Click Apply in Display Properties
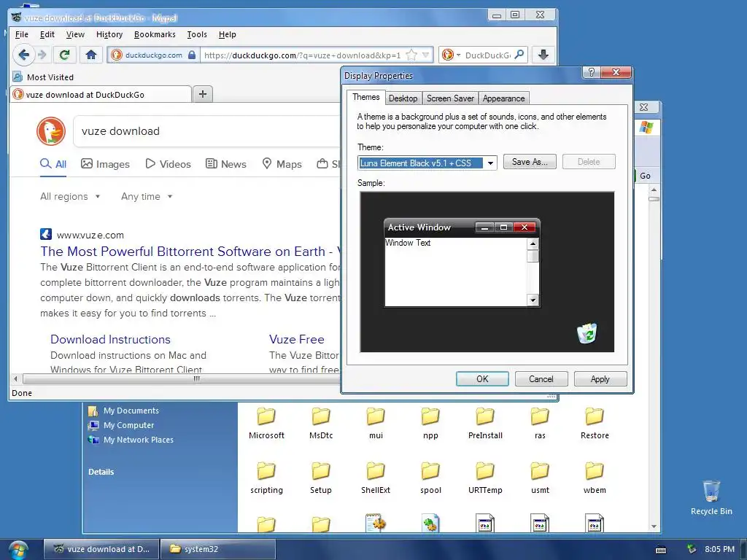747x560 pixels. click(600, 378)
